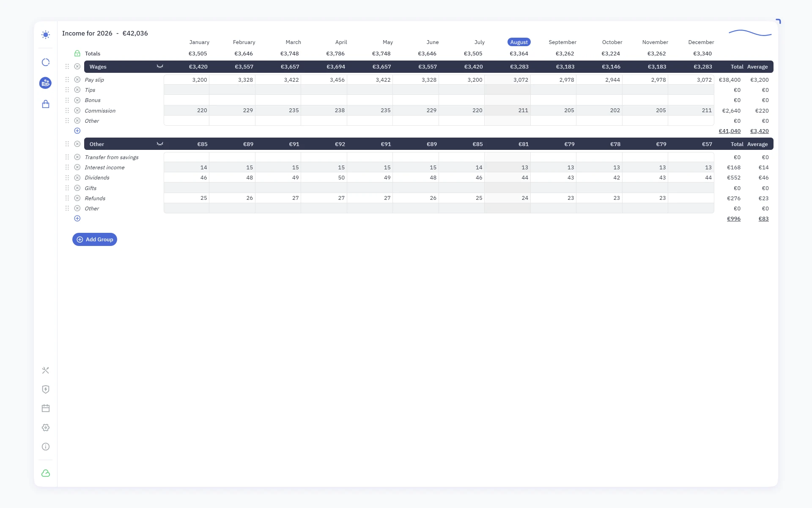
Task: Open the Income section icon in sidebar
Action: (x=46, y=83)
